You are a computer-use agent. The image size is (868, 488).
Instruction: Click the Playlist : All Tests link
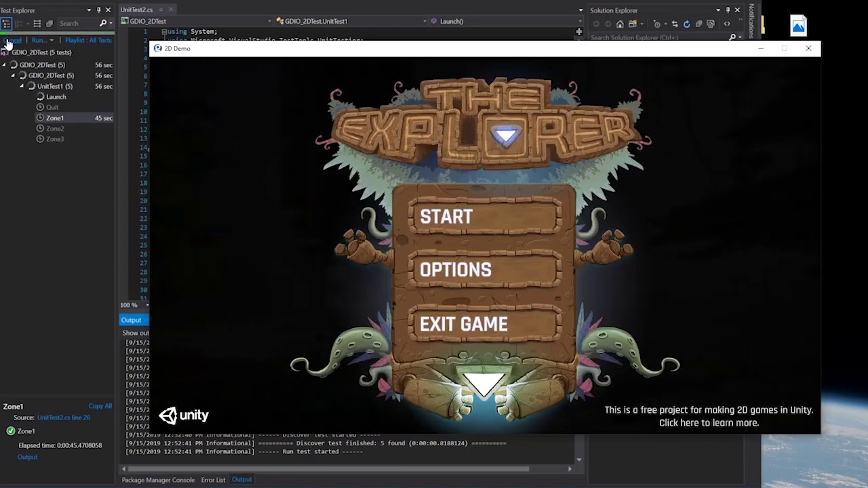coord(88,41)
